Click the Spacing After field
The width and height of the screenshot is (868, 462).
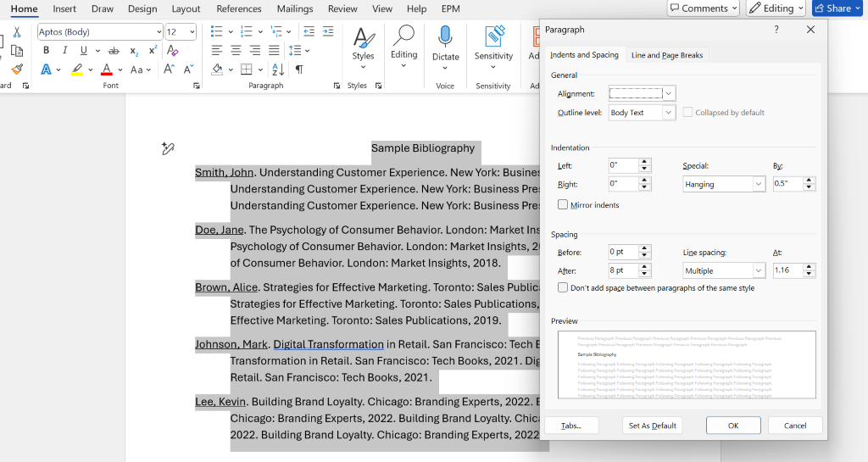(x=623, y=270)
